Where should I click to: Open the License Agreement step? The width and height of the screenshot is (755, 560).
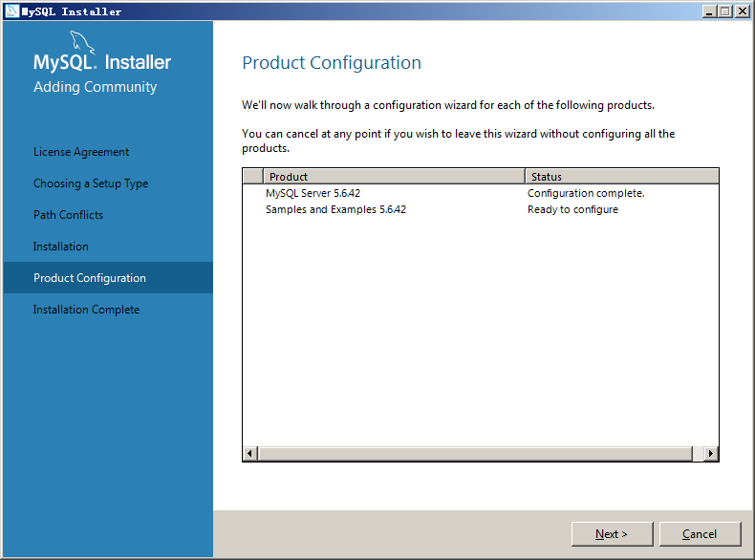81,152
